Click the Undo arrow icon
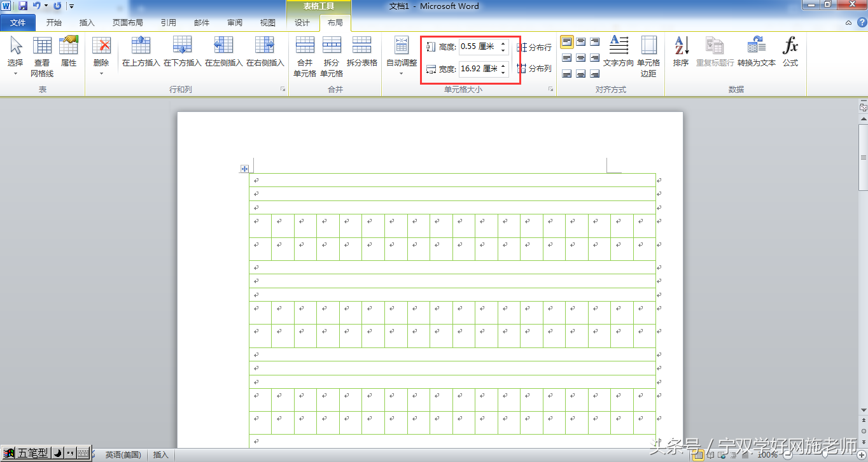Screen dimensions: 868x462 coord(37,6)
